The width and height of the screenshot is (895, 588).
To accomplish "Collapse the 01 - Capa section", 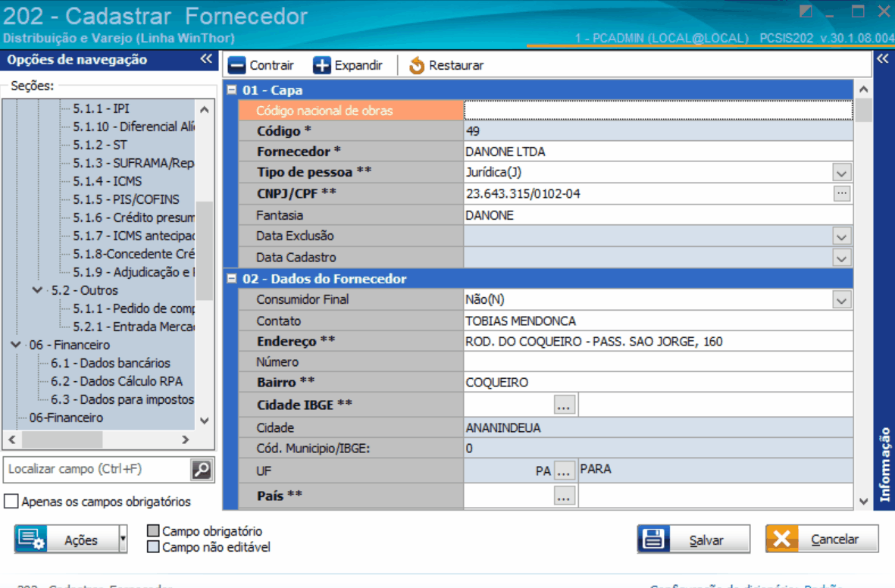I will click(x=232, y=89).
